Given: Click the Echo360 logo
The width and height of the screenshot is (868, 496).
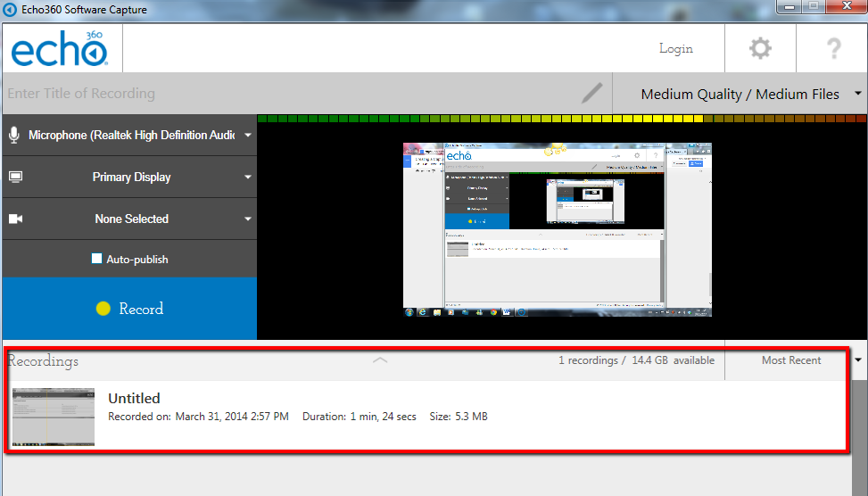Looking at the screenshot, I should tap(59, 49).
